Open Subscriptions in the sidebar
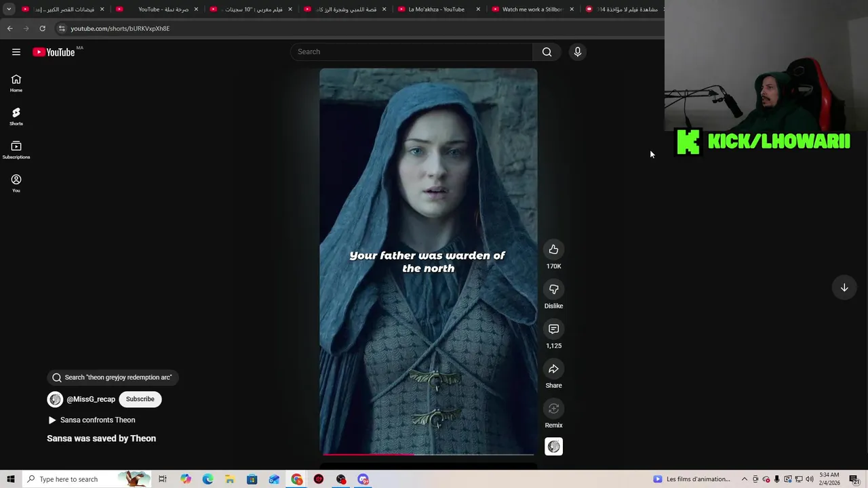The height and width of the screenshot is (488, 868). (16, 150)
